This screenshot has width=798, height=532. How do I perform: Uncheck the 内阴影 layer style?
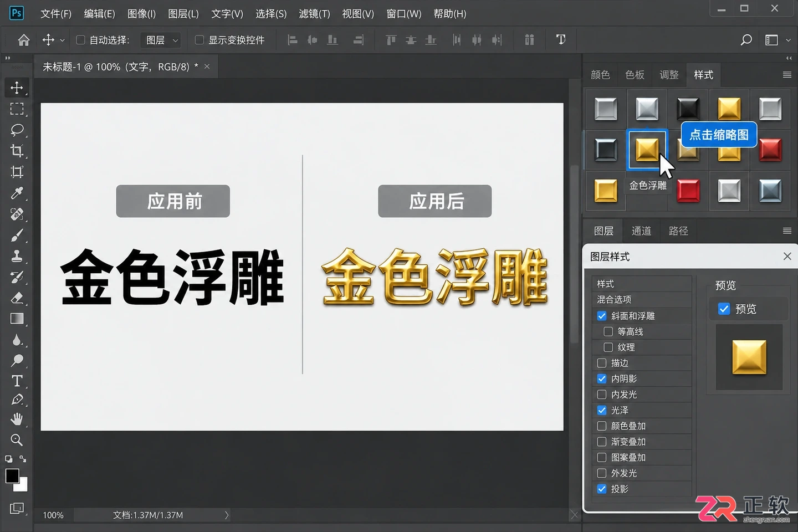[602, 378]
